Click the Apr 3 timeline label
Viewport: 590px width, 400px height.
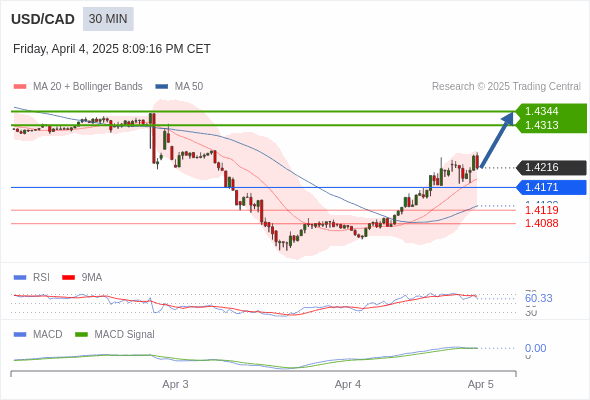click(175, 385)
